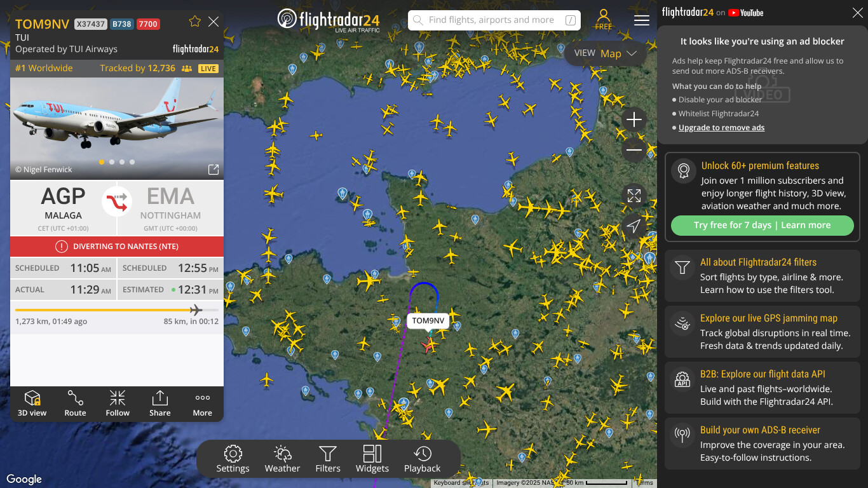Open the map Terms link
Image resolution: width=868 pixels, height=488 pixels.
click(644, 484)
